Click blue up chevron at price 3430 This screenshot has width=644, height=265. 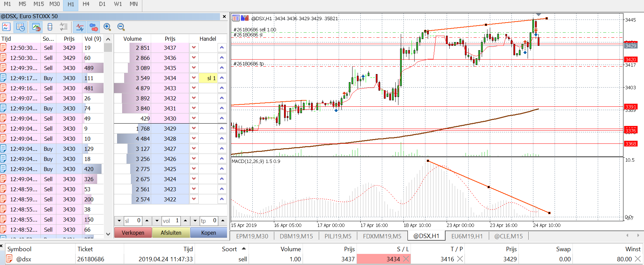tap(222, 118)
